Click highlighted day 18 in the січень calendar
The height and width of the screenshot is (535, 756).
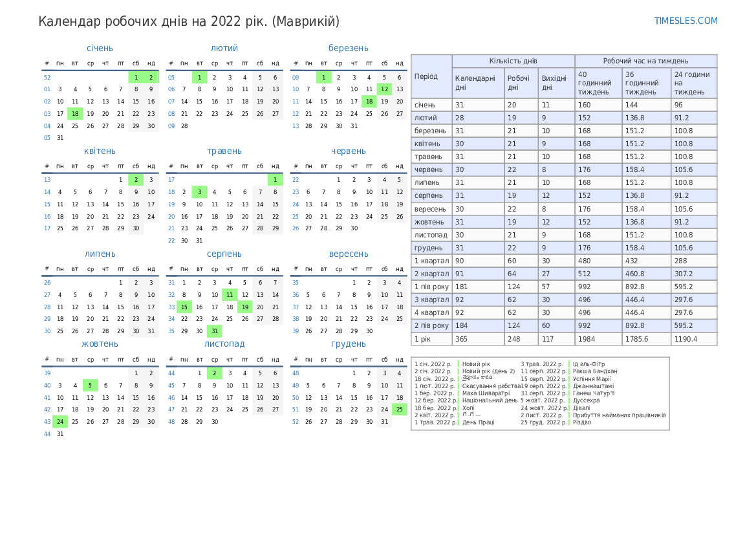[75, 114]
